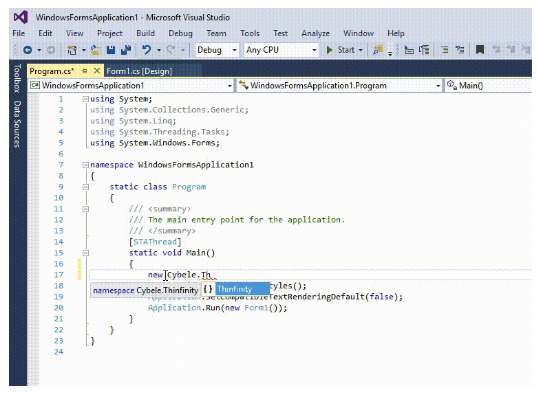Viewport: 537px width, 393px height.
Task: Click the Visual Studio logo icon
Action: (x=21, y=17)
